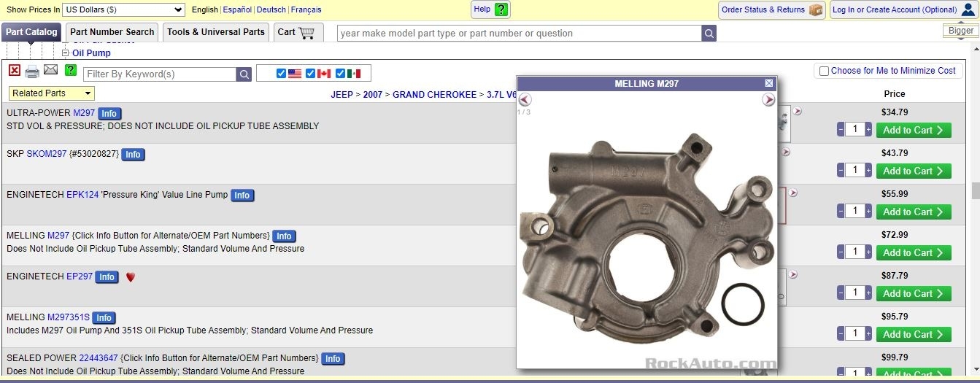
Task: Click the red X close-listing icon
Action: click(15, 70)
